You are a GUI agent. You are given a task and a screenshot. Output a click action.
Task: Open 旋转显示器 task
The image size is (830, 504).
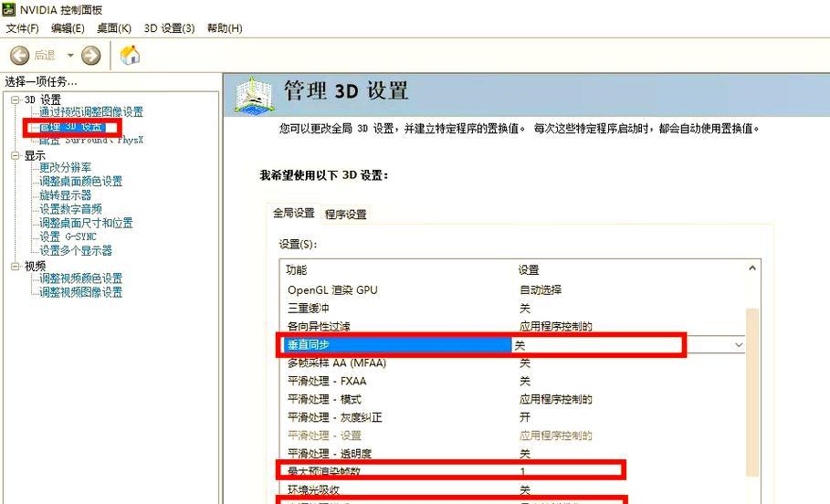66,195
